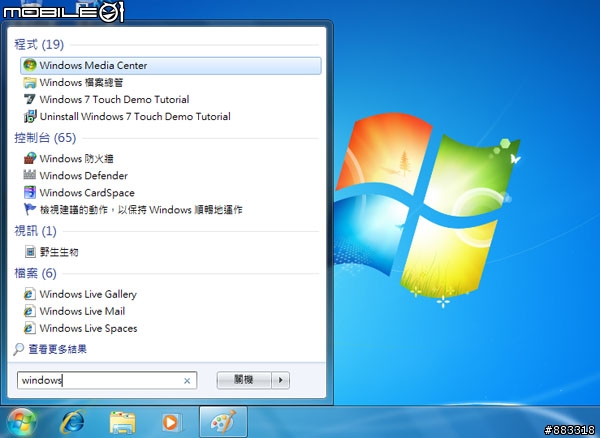Select Uninstall Windows 7 Touch Demo Tutorial
The width and height of the screenshot is (600, 438).
[x=135, y=116]
